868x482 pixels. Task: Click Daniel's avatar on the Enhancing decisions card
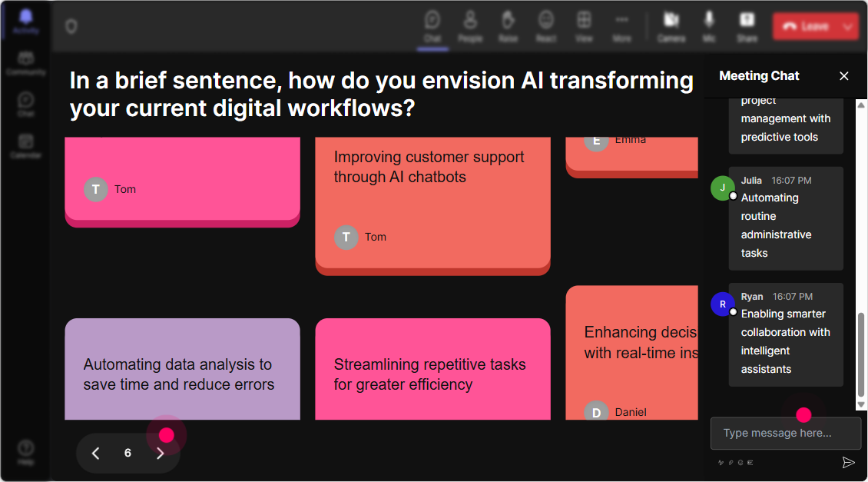[596, 411]
